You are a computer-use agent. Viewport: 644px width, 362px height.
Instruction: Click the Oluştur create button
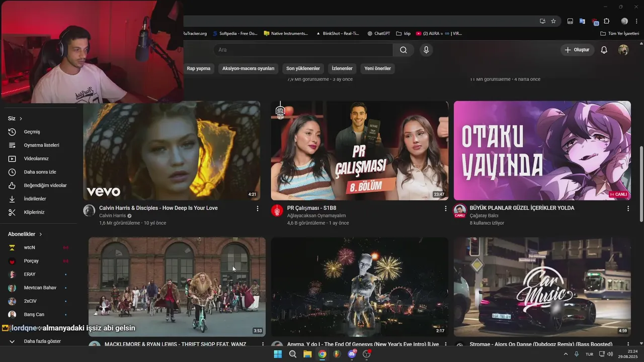[577, 50]
